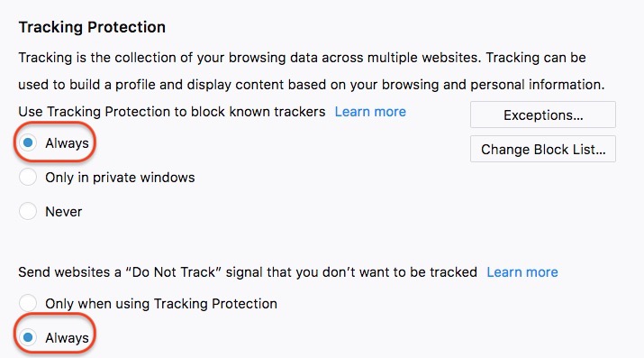This screenshot has height=358, width=644.
Task: Click the 'Only in private windows' label text
Action: (x=120, y=178)
